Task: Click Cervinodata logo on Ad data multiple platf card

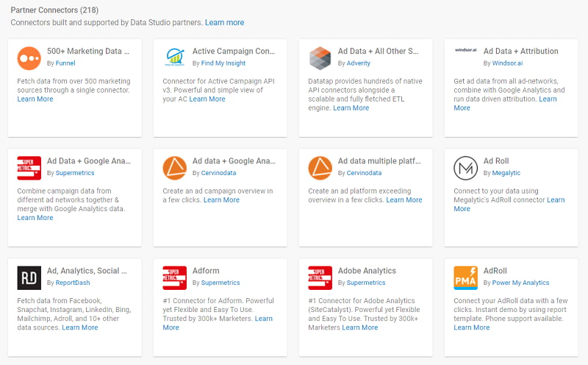Action: click(320, 168)
